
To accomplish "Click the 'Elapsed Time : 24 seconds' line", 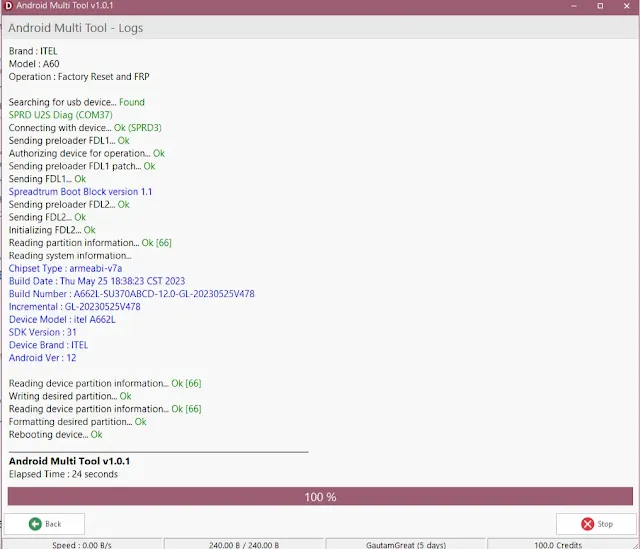I will point(63,474).
